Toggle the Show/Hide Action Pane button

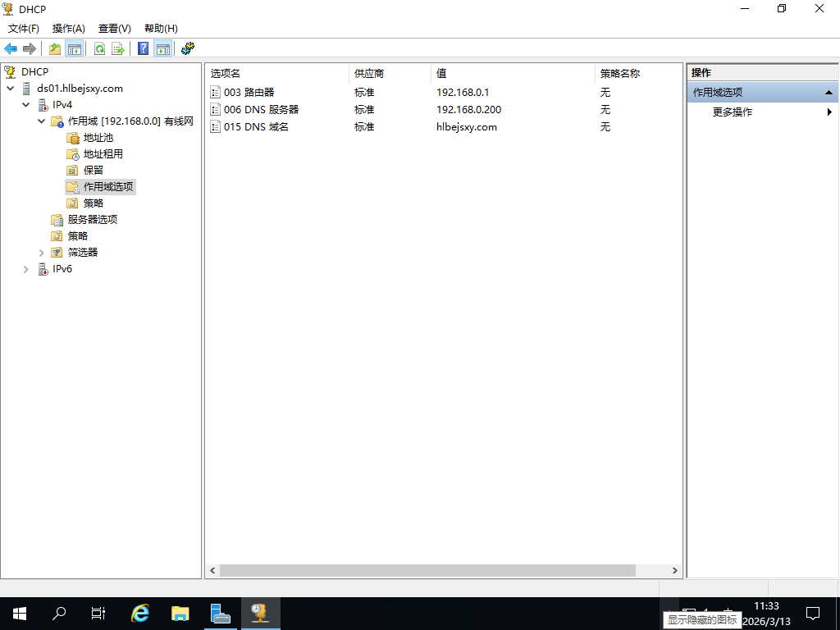coord(162,49)
